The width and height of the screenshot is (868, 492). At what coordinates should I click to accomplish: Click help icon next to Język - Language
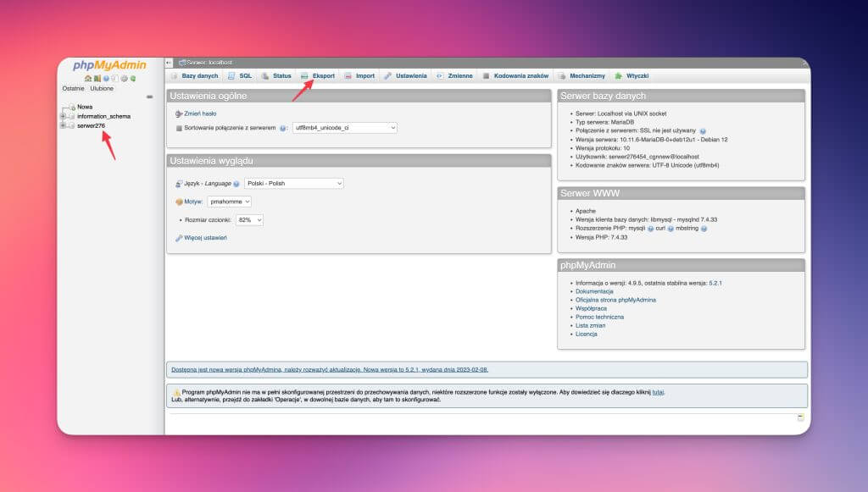tap(236, 184)
